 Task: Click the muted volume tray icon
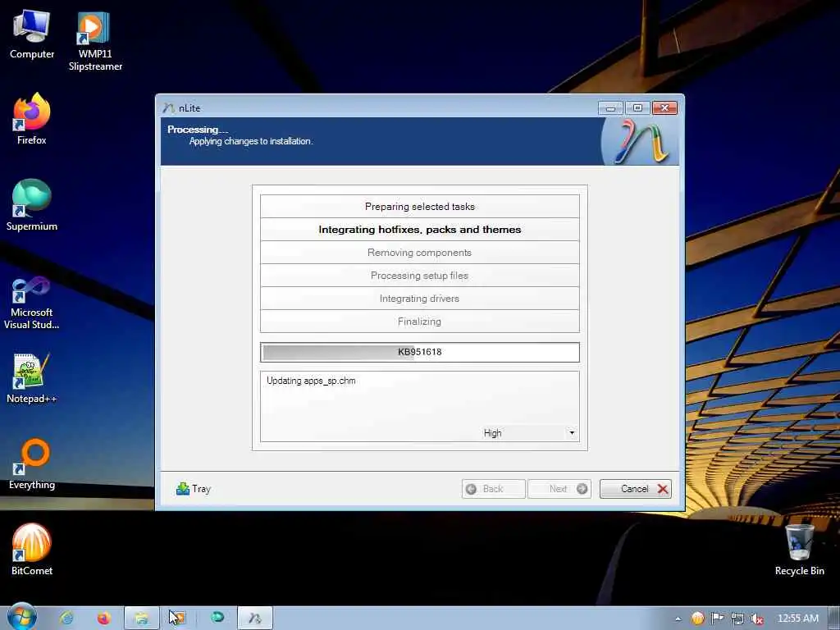757,619
